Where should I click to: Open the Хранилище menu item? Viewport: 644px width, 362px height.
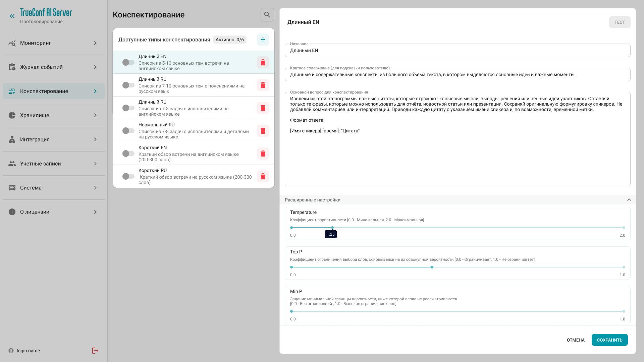tap(35, 115)
